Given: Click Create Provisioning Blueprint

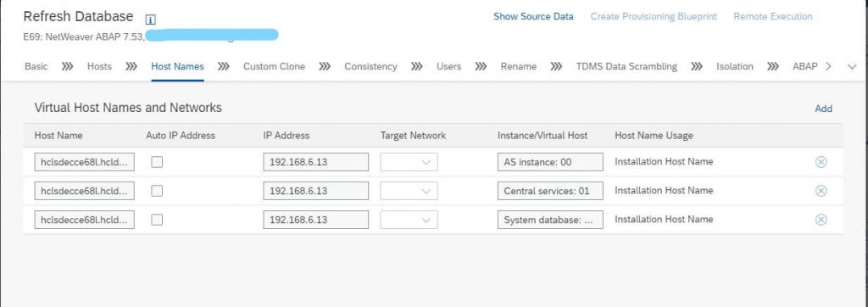Looking at the screenshot, I should coord(654,17).
